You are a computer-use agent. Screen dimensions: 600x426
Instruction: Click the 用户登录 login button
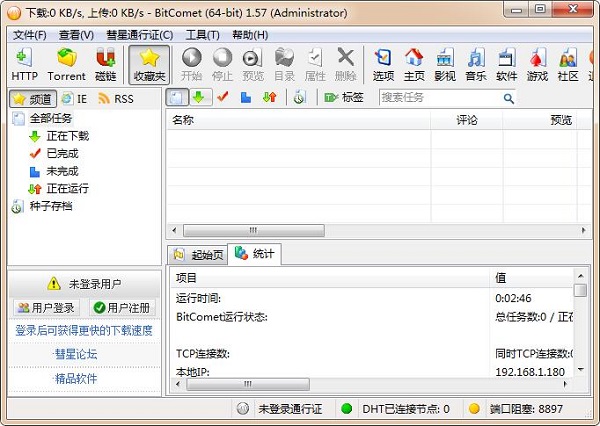pos(46,308)
